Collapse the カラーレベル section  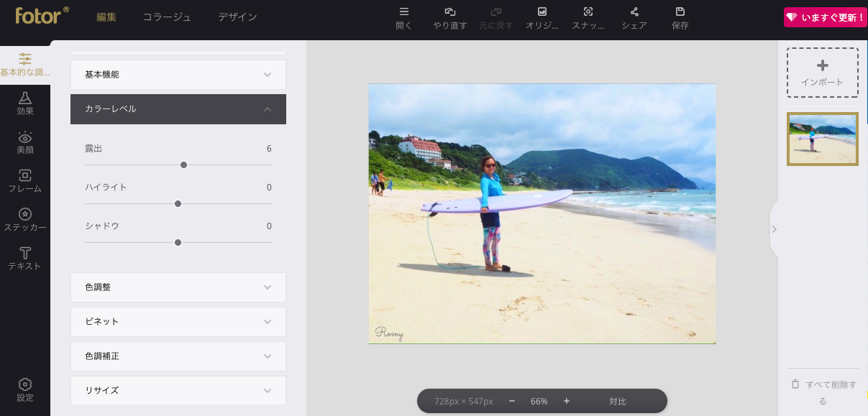(178, 109)
